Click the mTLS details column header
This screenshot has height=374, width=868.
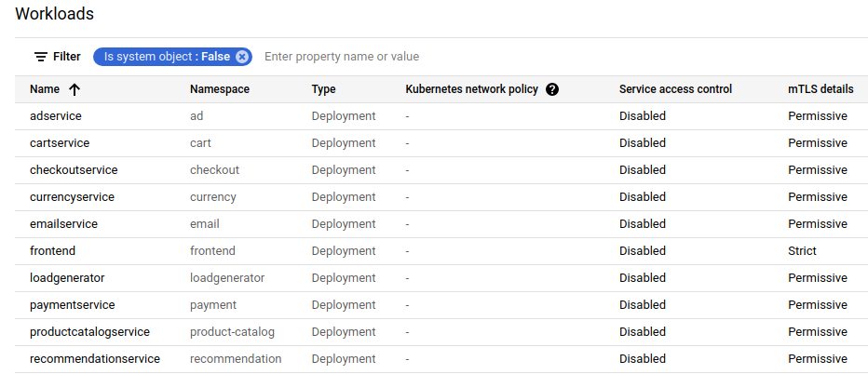(820, 89)
